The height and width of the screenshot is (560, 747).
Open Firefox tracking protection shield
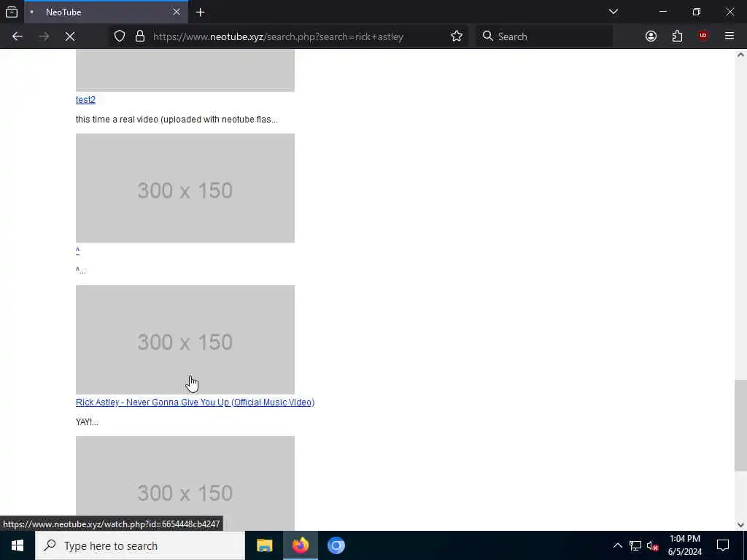click(x=120, y=36)
